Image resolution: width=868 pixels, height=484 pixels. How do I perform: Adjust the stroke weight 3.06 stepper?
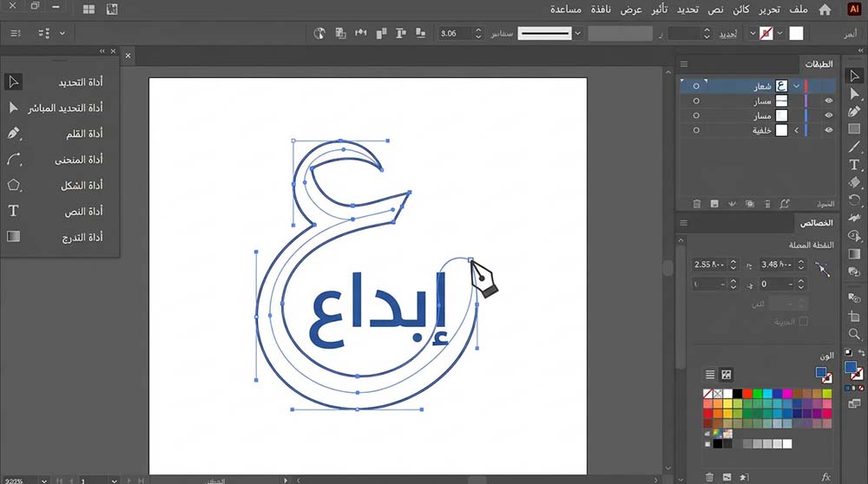pos(479,33)
